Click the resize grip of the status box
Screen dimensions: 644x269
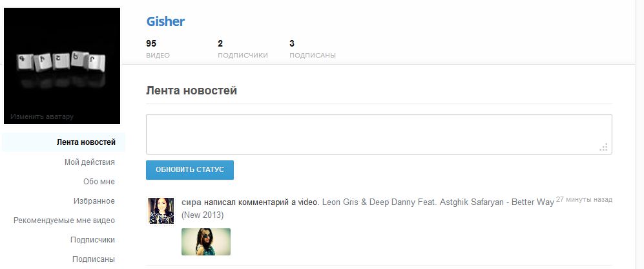[x=604, y=147]
